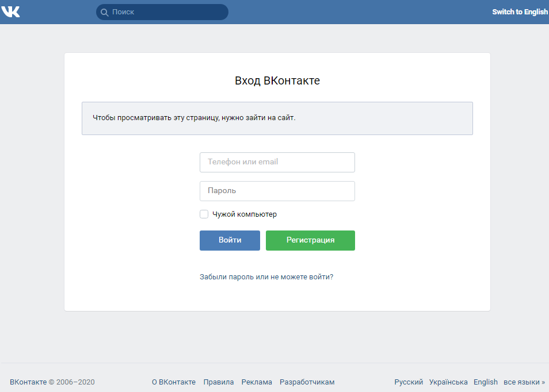549x392 pixels.
Task: Open the Реклама footer link
Action: pos(257,382)
